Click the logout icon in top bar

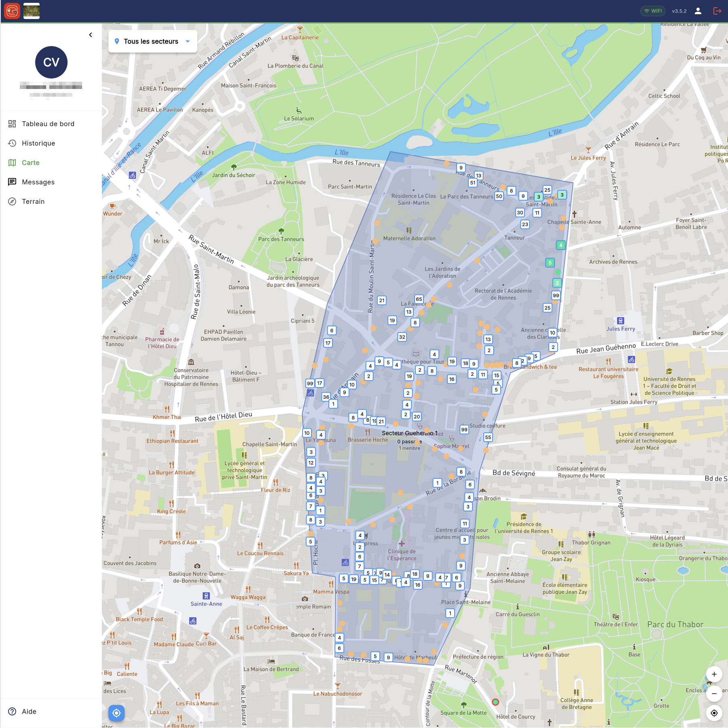click(717, 11)
